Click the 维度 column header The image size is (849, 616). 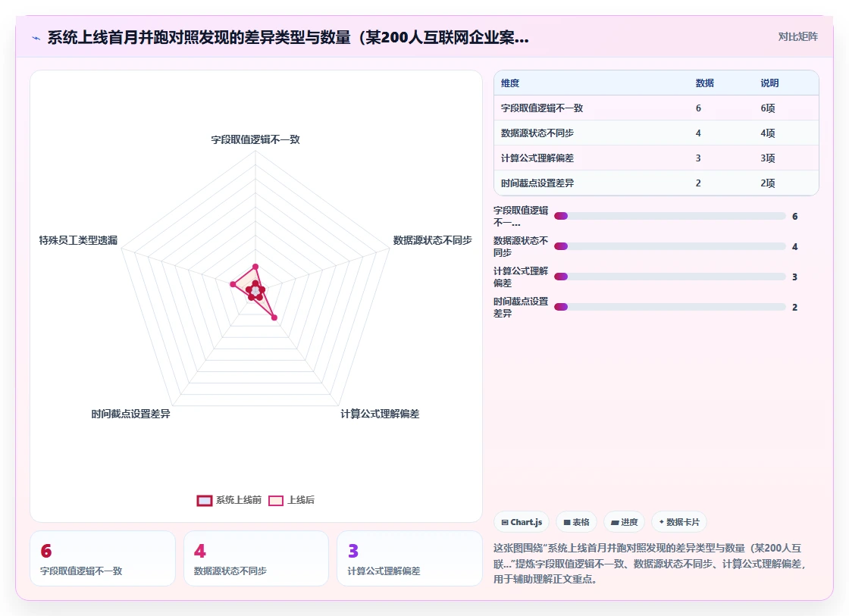click(510, 83)
